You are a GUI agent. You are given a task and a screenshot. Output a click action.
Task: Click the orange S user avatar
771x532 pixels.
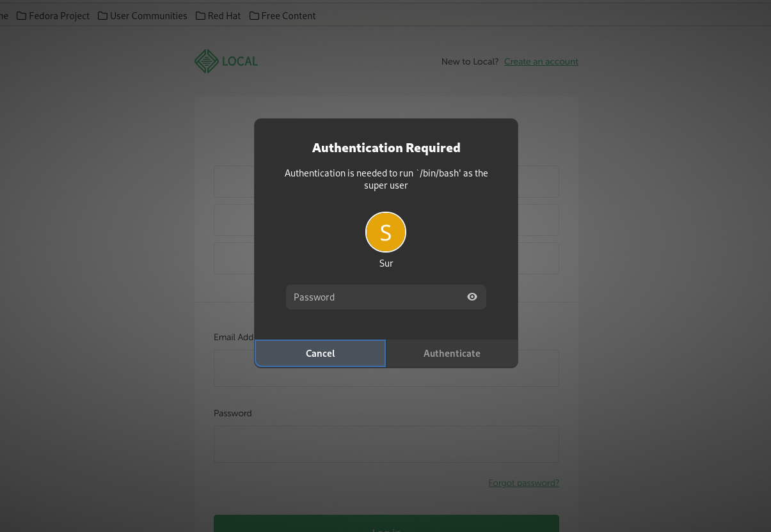point(386,232)
